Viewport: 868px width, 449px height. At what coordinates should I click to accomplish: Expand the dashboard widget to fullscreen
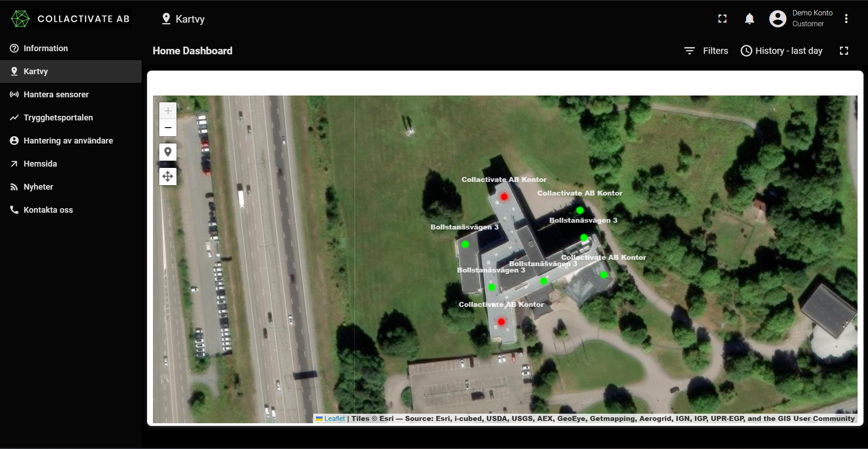[844, 51]
